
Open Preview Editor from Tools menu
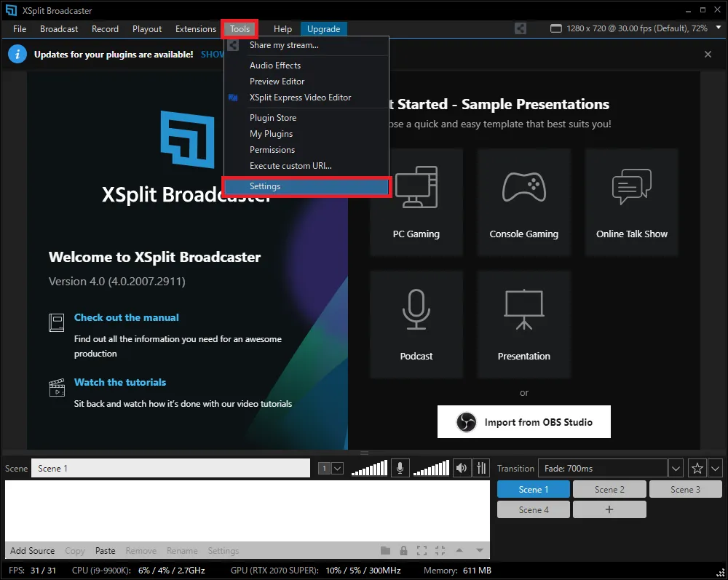coord(306,82)
